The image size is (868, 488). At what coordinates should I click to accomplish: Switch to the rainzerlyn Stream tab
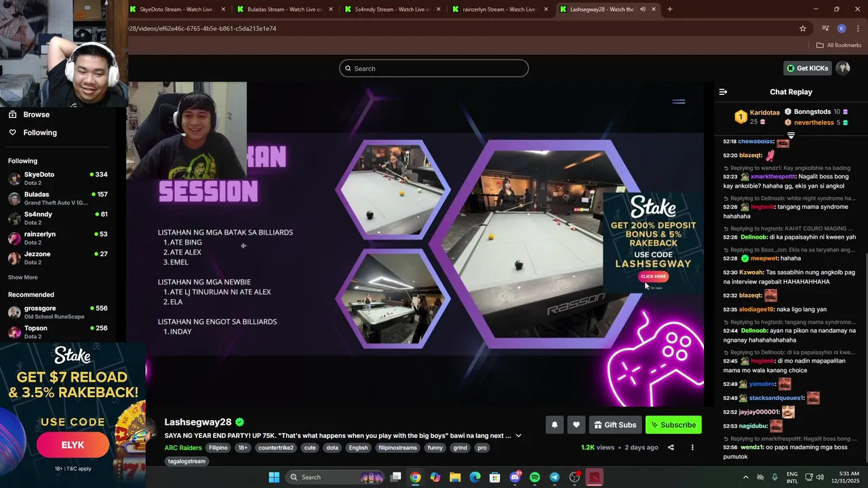pos(500,9)
